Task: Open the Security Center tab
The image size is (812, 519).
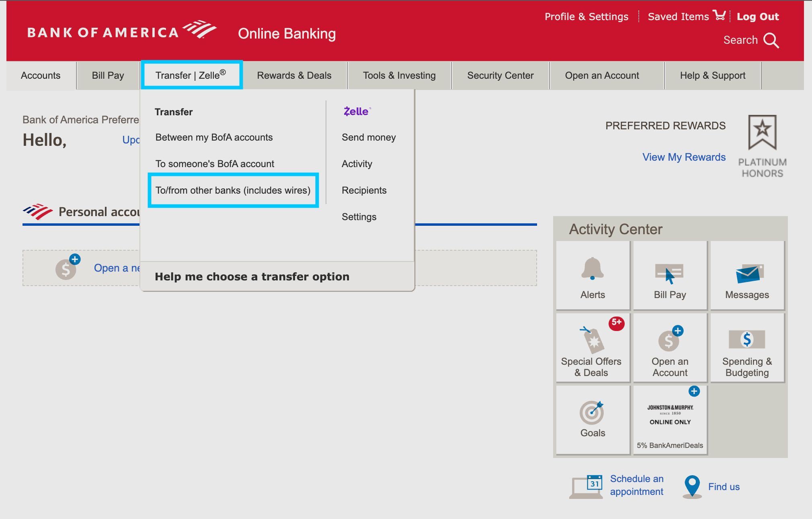Action: click(500, 76)
